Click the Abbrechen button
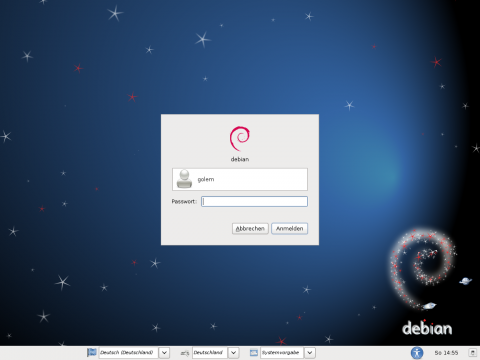The height and width of the screenshot is (360, 480). [x=250, y=228]
